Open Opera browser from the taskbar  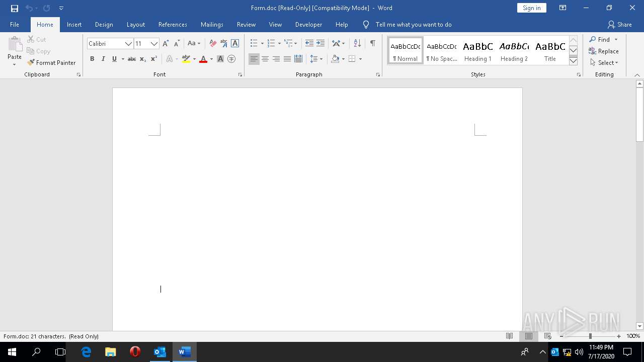[135, 352]
